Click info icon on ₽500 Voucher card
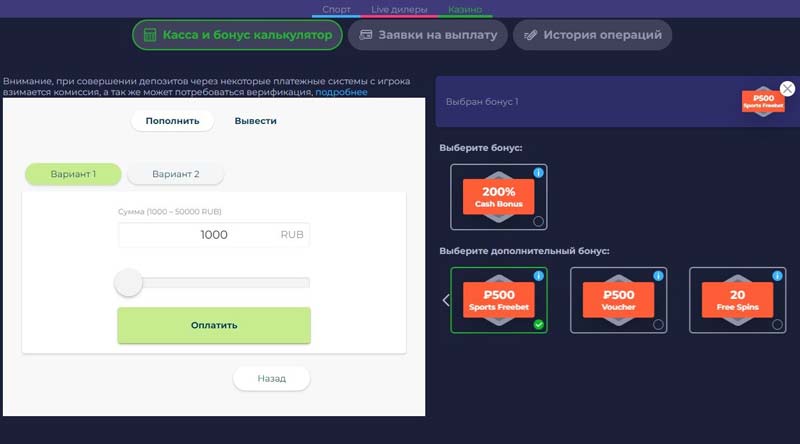The height and width of the screenshot is (444, 800). tap(658, 276)
